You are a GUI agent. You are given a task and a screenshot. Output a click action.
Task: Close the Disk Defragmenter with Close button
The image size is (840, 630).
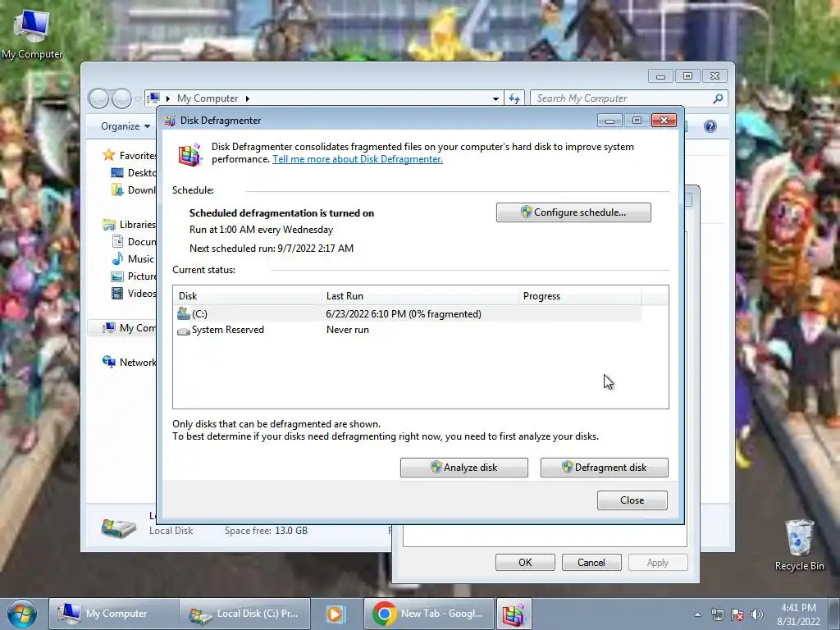click(632, 500)
